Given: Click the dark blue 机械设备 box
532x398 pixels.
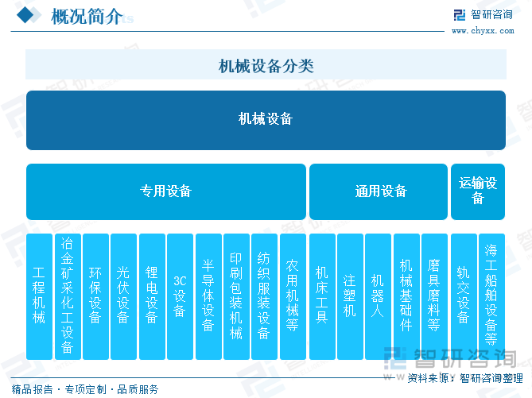Looking at the screenshot, I should point(266,120).
